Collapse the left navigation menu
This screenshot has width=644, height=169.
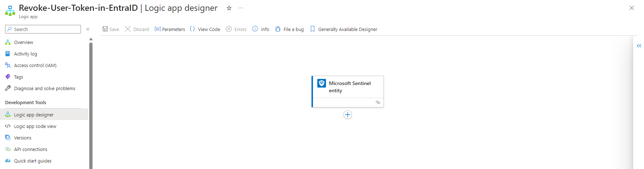point(88,29)
